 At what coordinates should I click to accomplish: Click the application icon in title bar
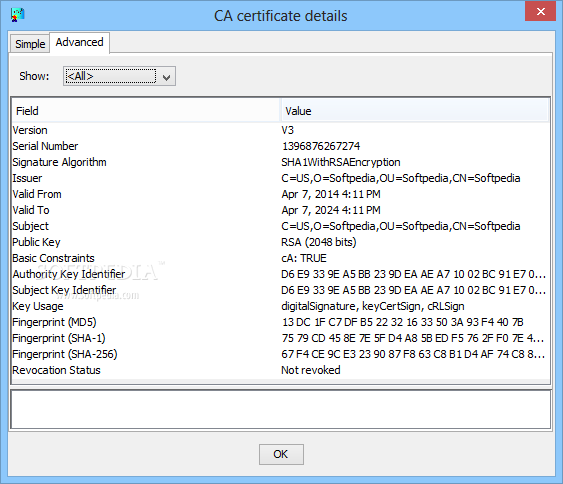[17, 15]
